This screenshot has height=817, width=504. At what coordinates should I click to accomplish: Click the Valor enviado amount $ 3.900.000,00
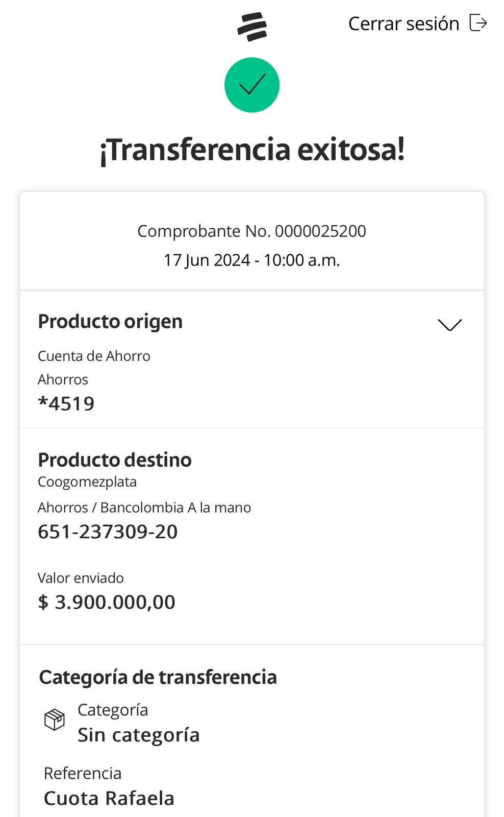(x=107, y=602)
